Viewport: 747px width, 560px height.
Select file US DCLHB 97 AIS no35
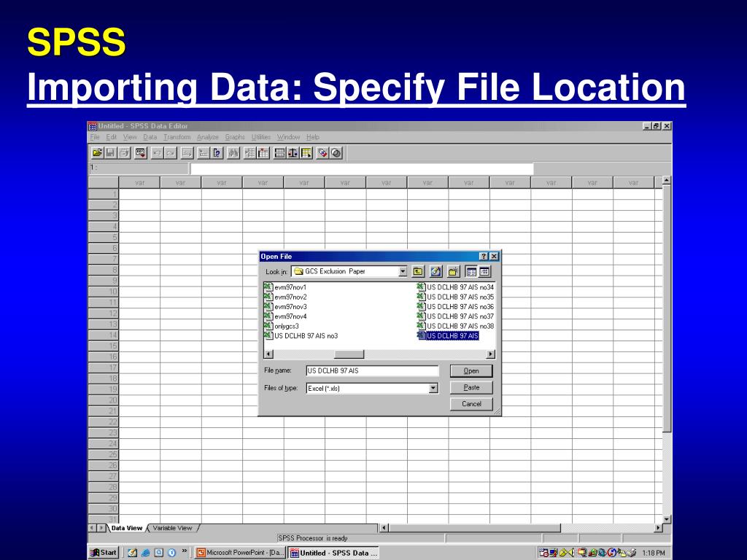pos(455,297)
